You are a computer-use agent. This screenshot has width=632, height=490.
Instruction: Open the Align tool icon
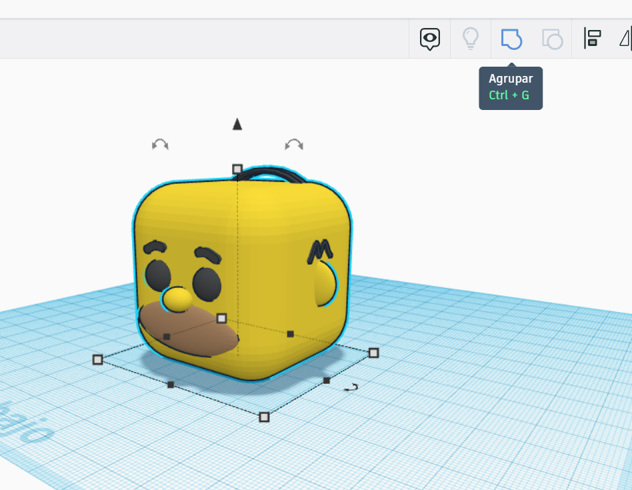tap(592, 39)
